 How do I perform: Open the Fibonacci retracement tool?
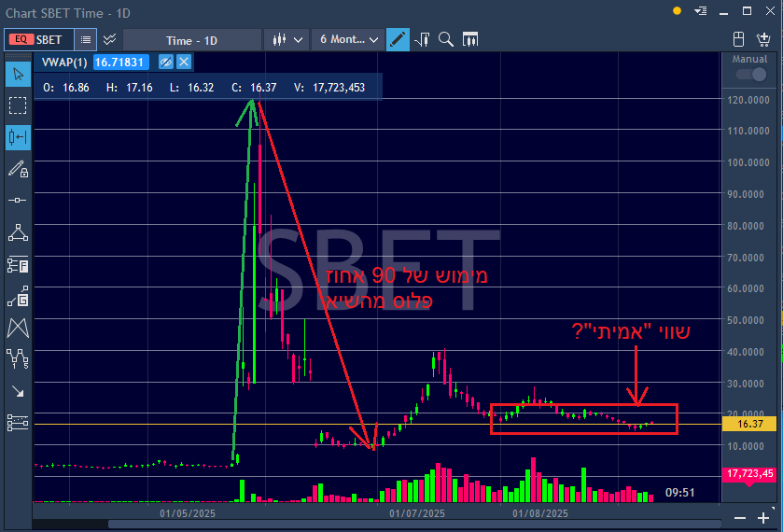tap(18, 264)
